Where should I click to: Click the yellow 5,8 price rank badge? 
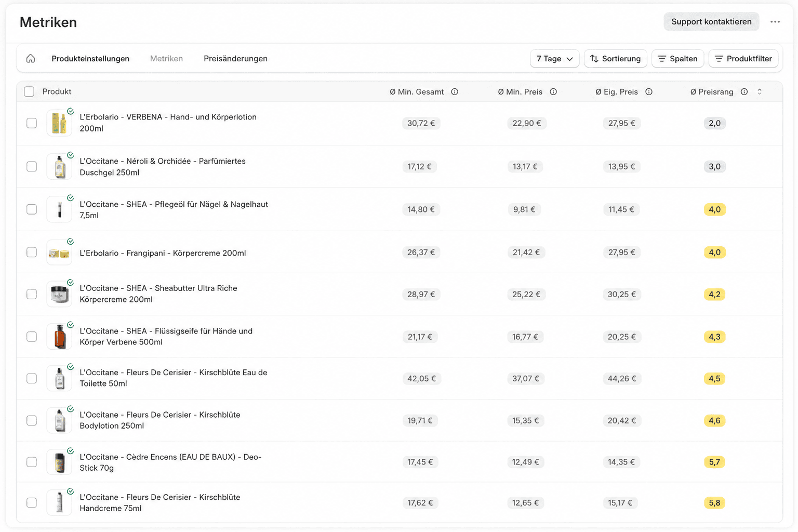click(x=714, y=503)
